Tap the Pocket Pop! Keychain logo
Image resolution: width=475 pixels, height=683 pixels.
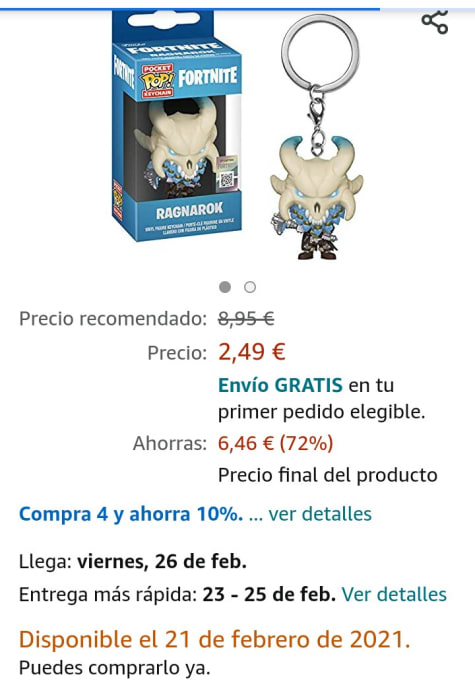[157, 81]
